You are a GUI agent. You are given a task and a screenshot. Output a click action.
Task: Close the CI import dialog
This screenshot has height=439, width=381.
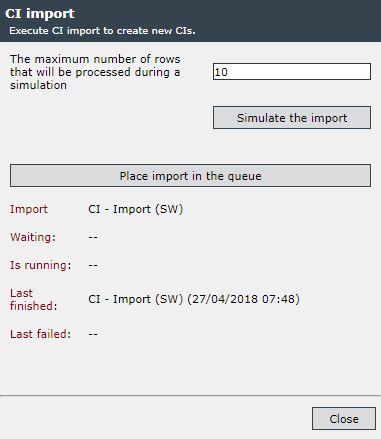point(344,419)
